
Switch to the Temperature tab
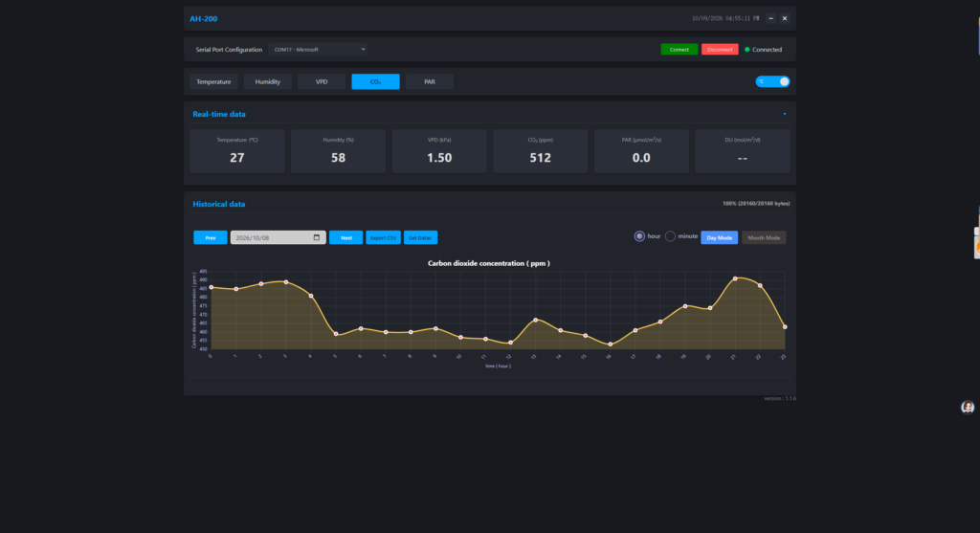(x=213, y=82)
